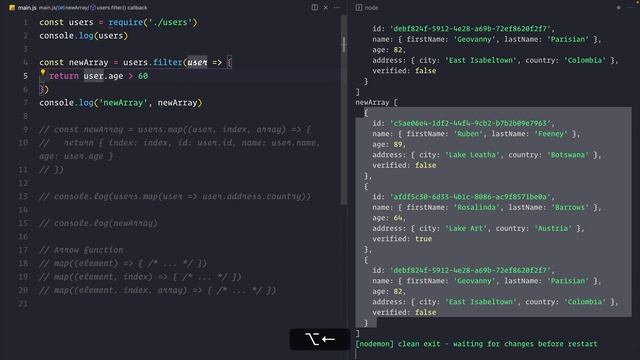Image resolution: width=640 pixels, height=360 pixels.
Task: Click the '// console.log(newArray)' comment
Action: pos(98,223)
